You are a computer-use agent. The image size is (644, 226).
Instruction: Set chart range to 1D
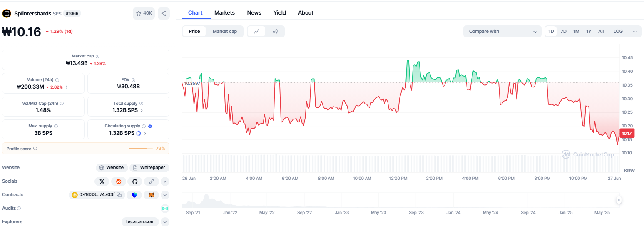point(551,31)
